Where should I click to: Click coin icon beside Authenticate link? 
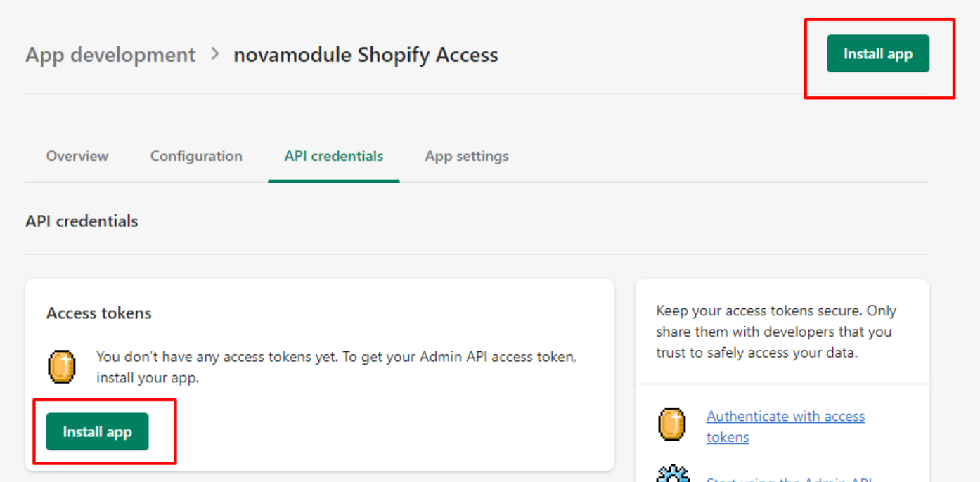point(671,424)
